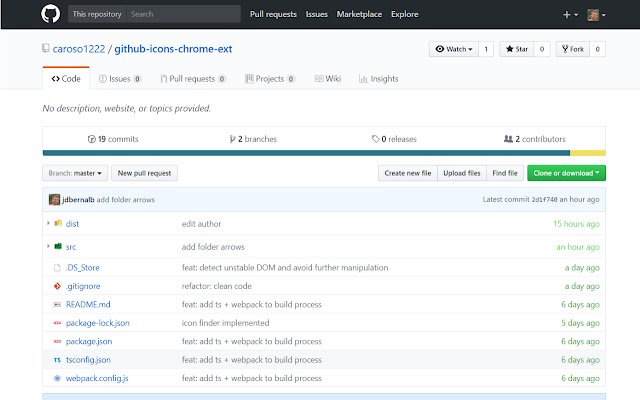Open the Watch dropdown button
Viewport: 640px width, 400px height.
453,49
